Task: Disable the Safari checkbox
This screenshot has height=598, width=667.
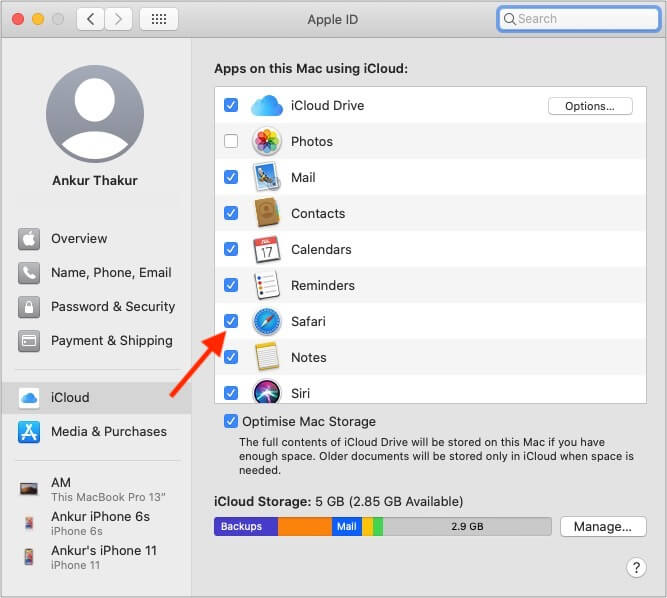Action: point(231,321)
